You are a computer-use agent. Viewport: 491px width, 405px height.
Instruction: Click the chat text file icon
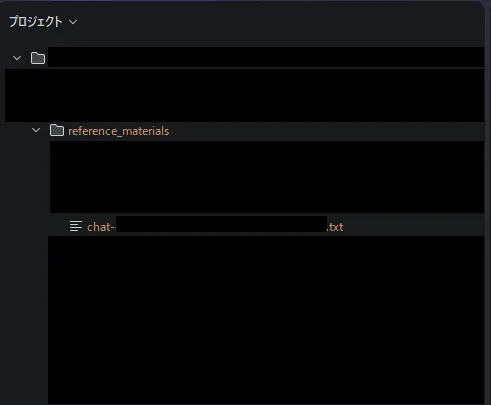click(x=76, y=226)
